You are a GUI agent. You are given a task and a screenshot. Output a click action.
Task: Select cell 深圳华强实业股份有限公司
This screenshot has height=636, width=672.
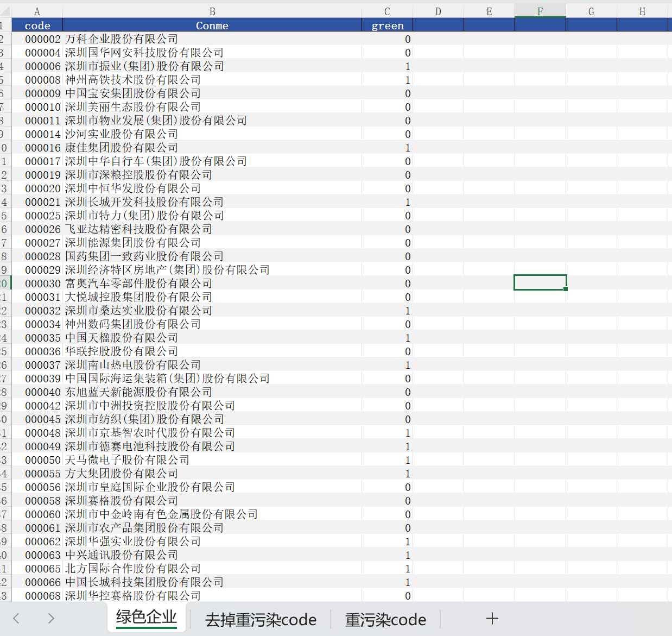[212, 541]
